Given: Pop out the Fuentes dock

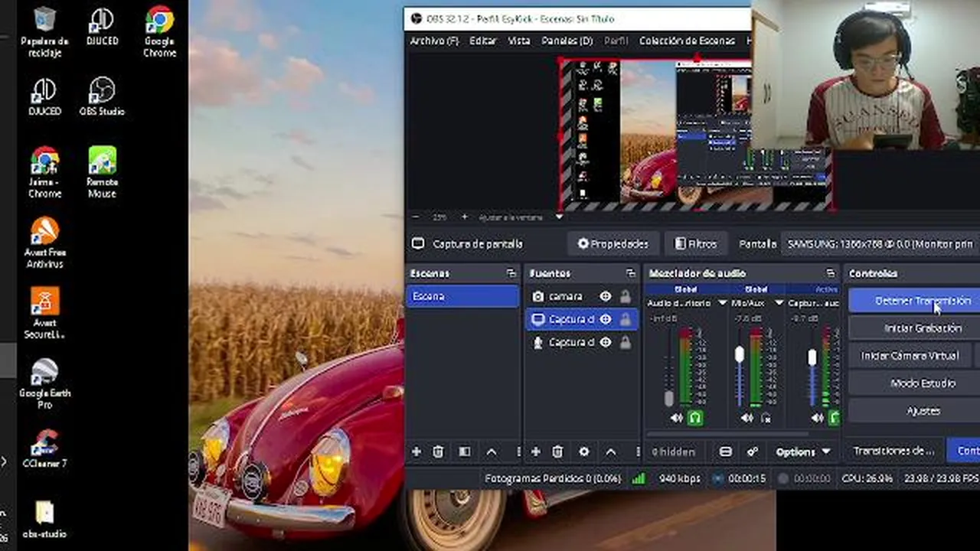Looking at the screenshot, I should click(630, 273).
